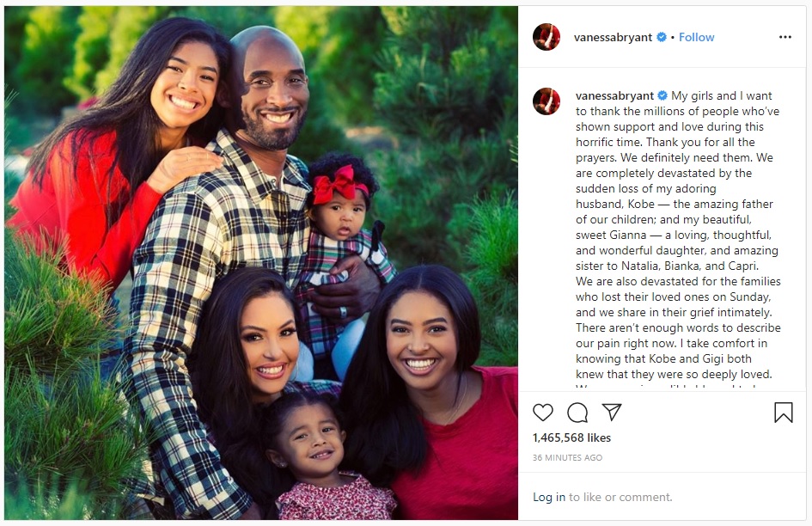Open the three-dot more options menu
Screen dimensions: 812x526
[785, 37]
